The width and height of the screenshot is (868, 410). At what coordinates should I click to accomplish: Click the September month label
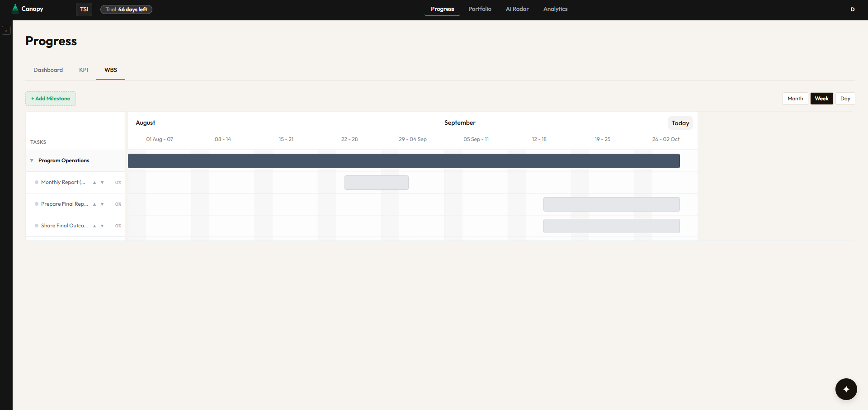click(x=460, y=123)
